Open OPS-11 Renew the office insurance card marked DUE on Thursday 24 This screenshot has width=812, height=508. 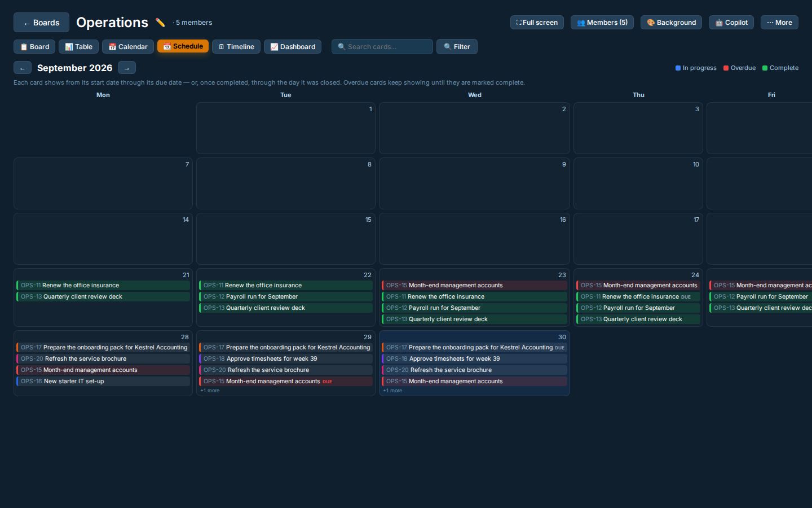pyautogui.click(x=638, y=297)
